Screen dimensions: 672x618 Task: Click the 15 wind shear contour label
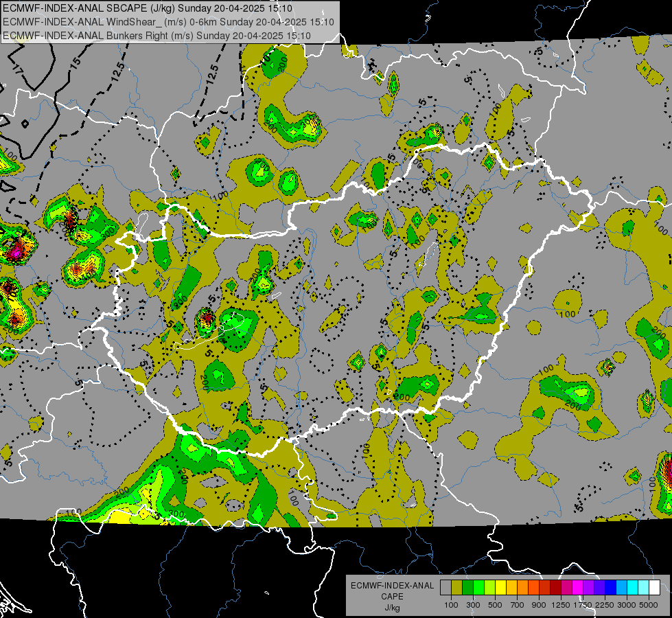[x=75, y=62]
